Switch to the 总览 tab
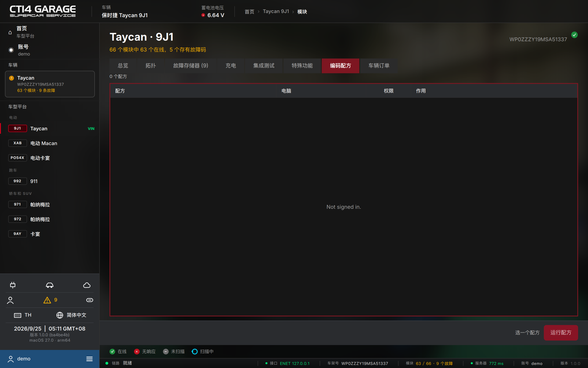 123,66
